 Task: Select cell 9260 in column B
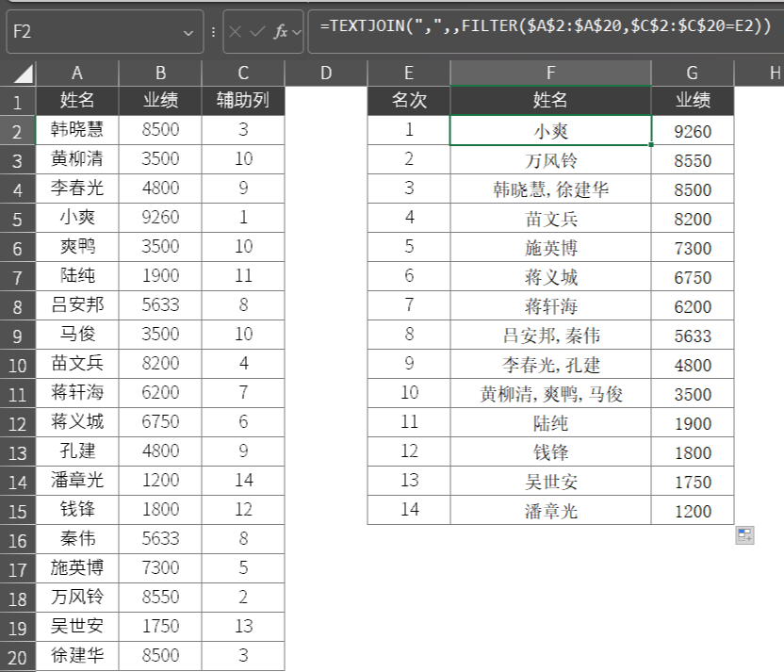160,218
